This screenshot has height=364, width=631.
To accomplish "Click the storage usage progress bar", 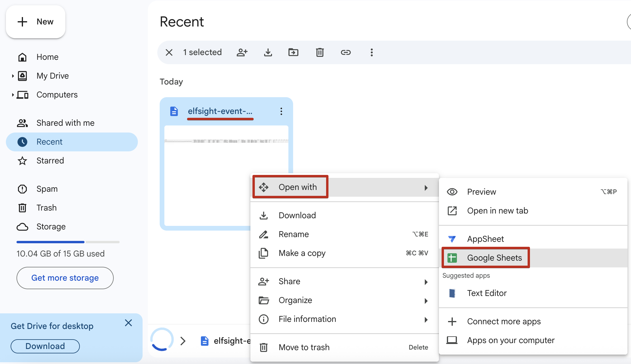I will [x=68, y=242].
